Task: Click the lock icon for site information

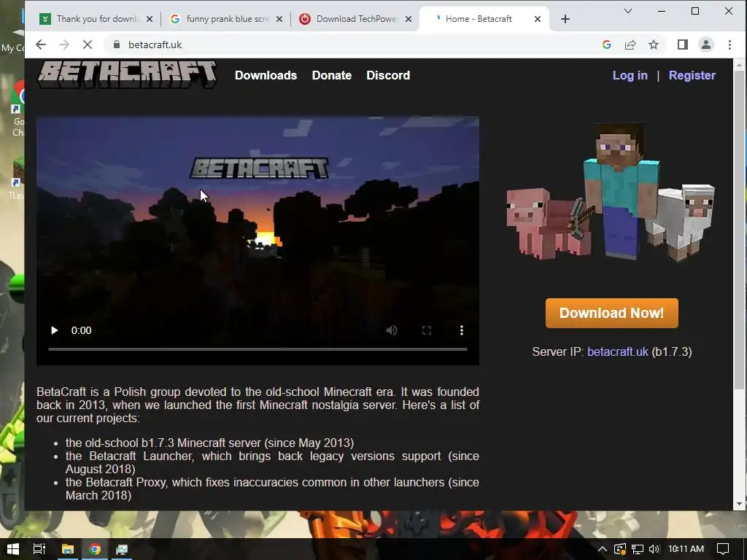Action: click(116, 44)
